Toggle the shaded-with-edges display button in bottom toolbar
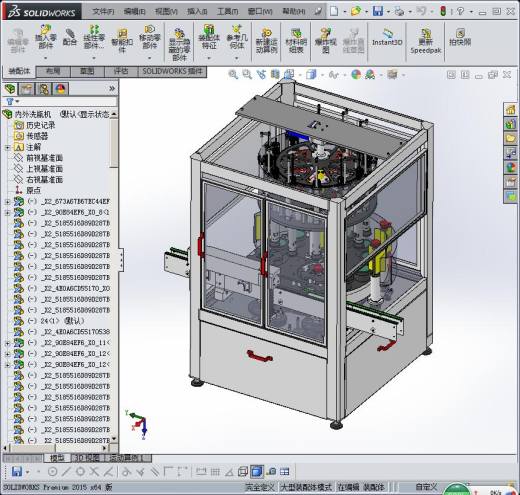The image size is (520, 495). click(x=257, y=471)
